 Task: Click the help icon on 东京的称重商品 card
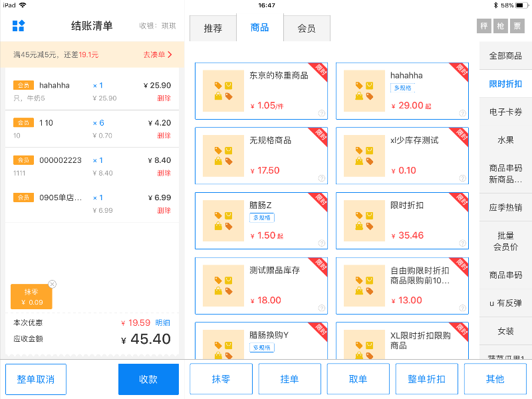(322, 113)
